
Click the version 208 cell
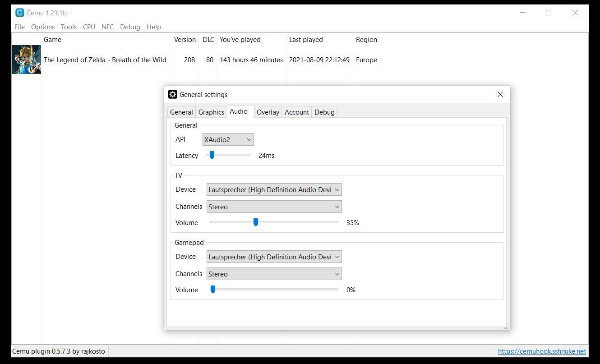coord(189,60)
